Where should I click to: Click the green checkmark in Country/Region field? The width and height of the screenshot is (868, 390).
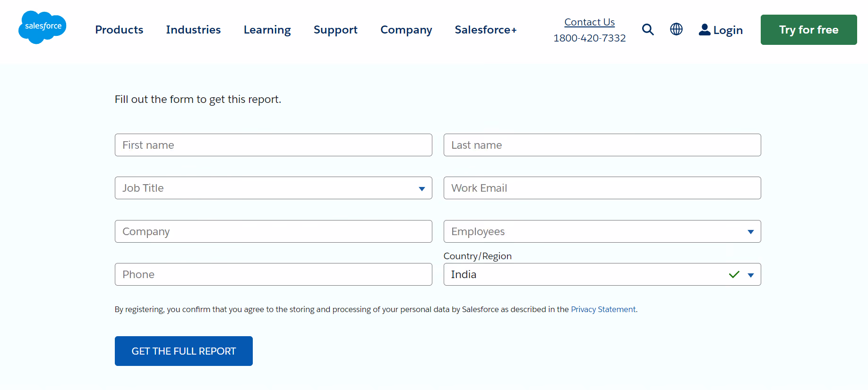[x=734, y=274]
